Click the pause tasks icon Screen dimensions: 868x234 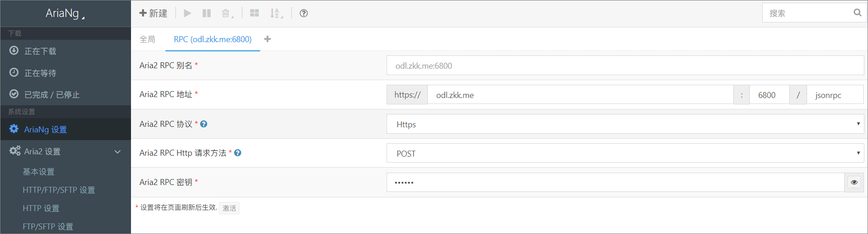[207, 13]
